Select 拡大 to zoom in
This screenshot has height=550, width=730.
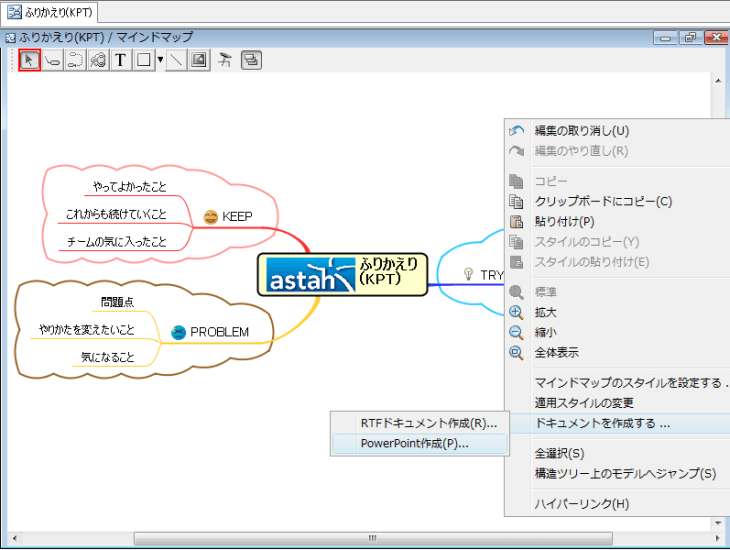point(546,312)
